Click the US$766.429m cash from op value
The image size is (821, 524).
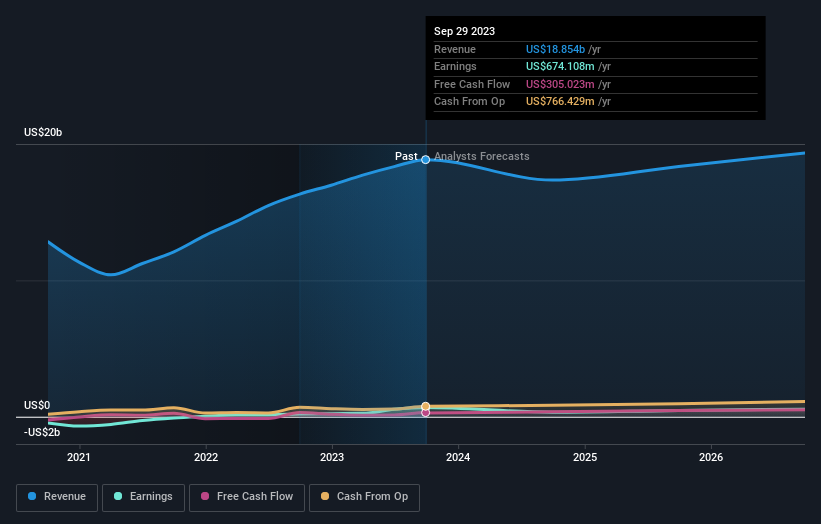tap(560, 102)
